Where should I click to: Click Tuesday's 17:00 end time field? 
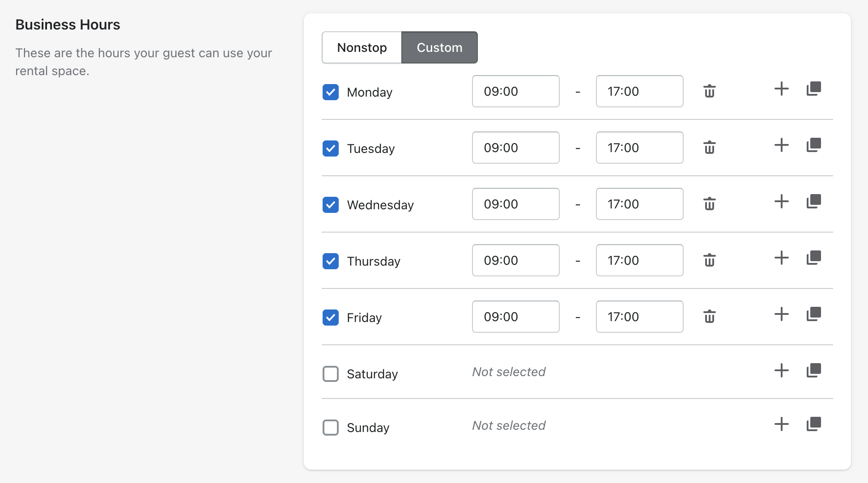[639, 148]
